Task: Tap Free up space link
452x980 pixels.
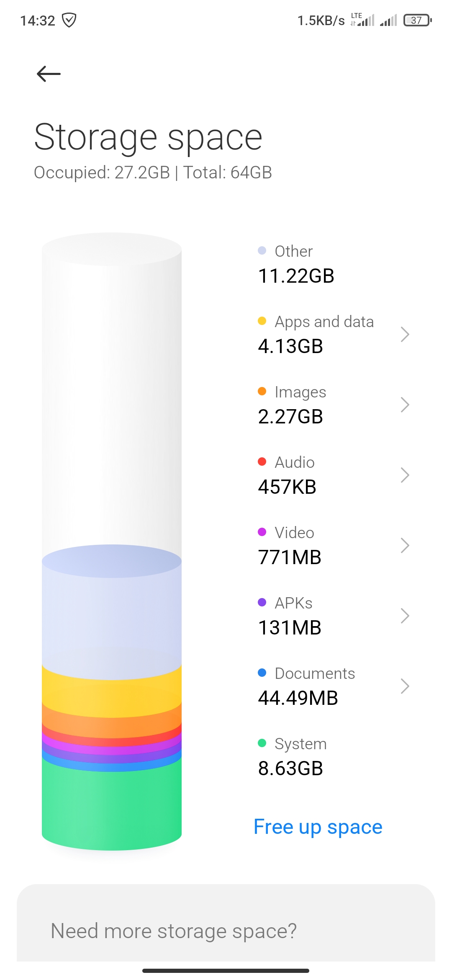Action: point(318,827)
